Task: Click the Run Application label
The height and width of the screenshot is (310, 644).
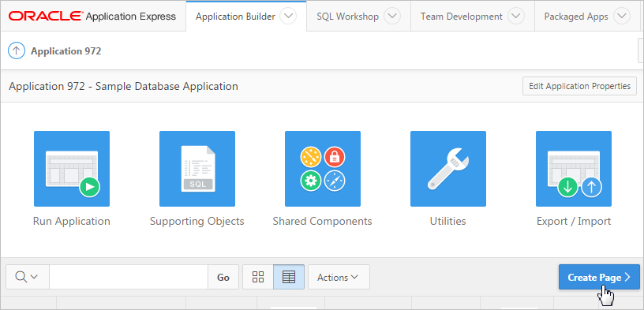Action: click(72, 222)
